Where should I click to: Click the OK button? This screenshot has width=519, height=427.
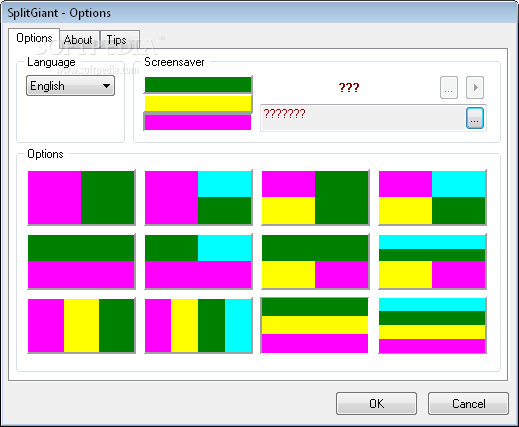click(x=376, y=403)
